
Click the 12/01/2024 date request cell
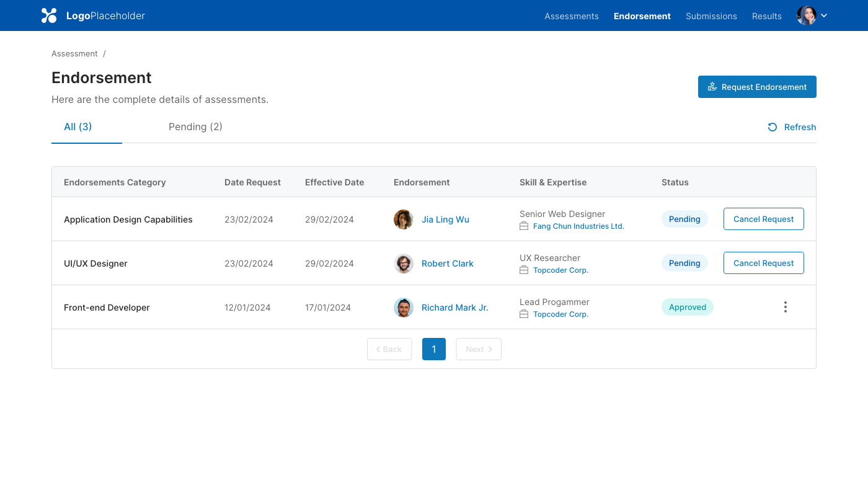(247, 308)
